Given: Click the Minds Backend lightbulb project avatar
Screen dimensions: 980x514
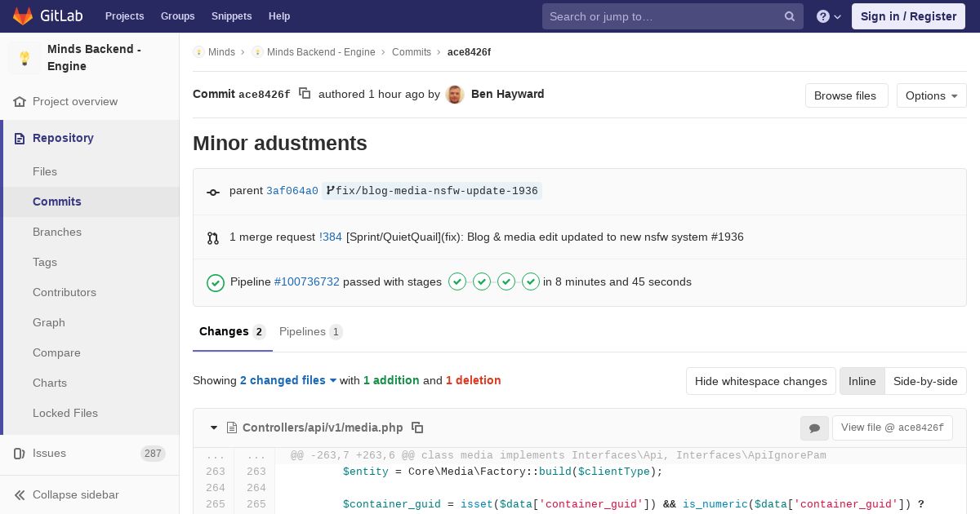Looking at the screenshot, I should click(24, 58).
